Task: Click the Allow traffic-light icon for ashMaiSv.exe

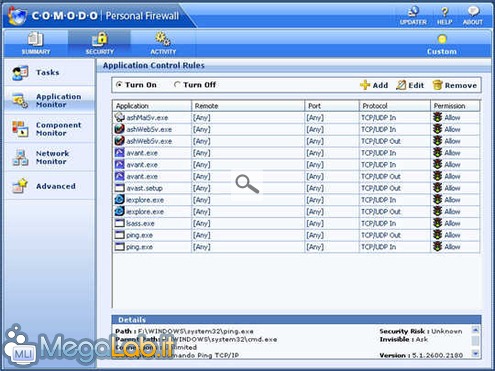Action: coord(437,117)
